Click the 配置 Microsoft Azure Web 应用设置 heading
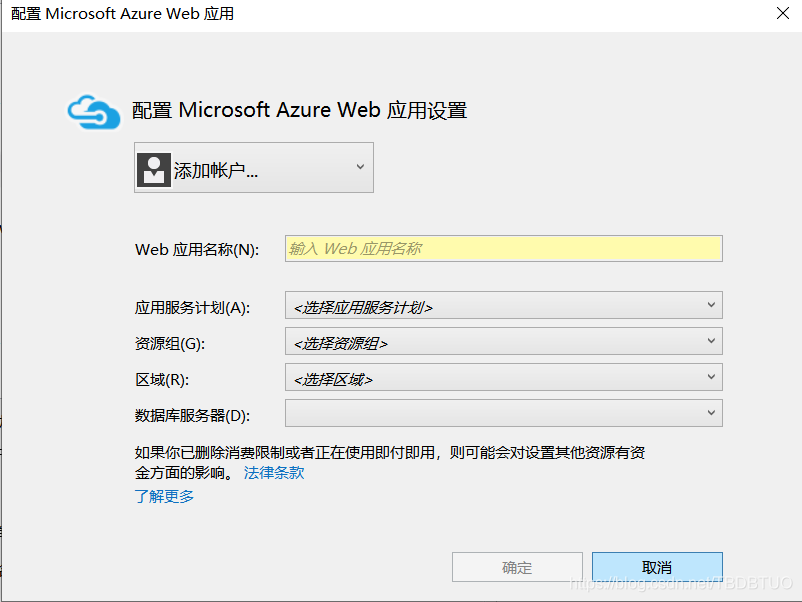The width and height of the screenshot is (802, 602). click(x=300, y=110)
